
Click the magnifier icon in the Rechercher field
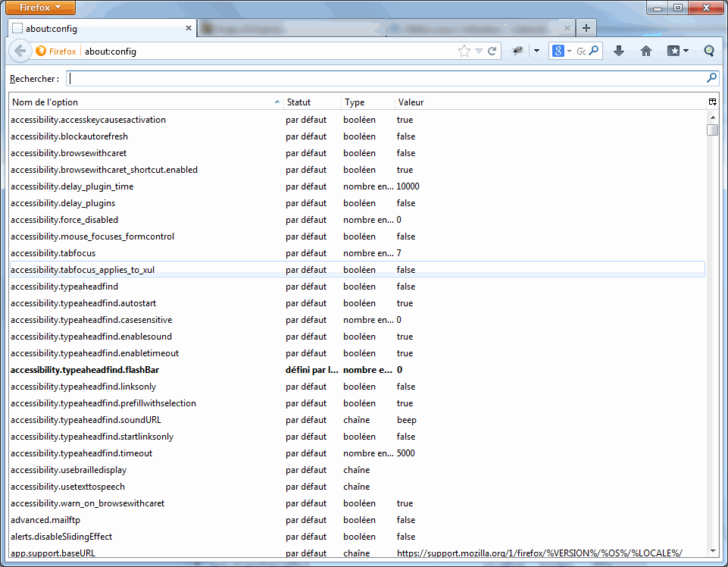pos(711,78)
